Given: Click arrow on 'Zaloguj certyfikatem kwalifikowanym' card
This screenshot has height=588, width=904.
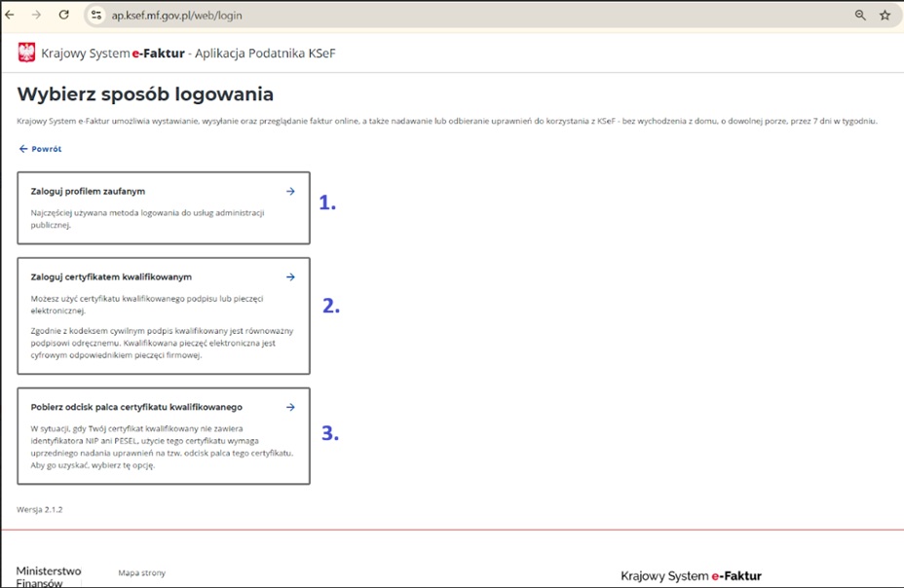Looking at the screenshot, I should click(290, 277).
